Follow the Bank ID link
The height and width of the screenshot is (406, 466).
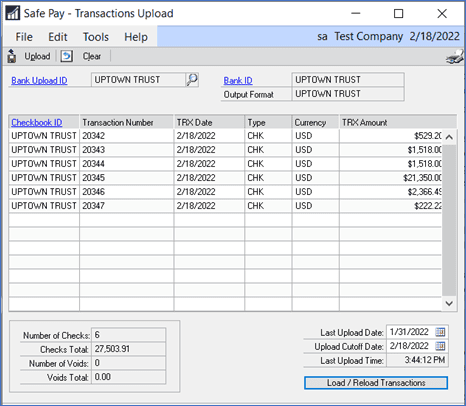(238, 81)
